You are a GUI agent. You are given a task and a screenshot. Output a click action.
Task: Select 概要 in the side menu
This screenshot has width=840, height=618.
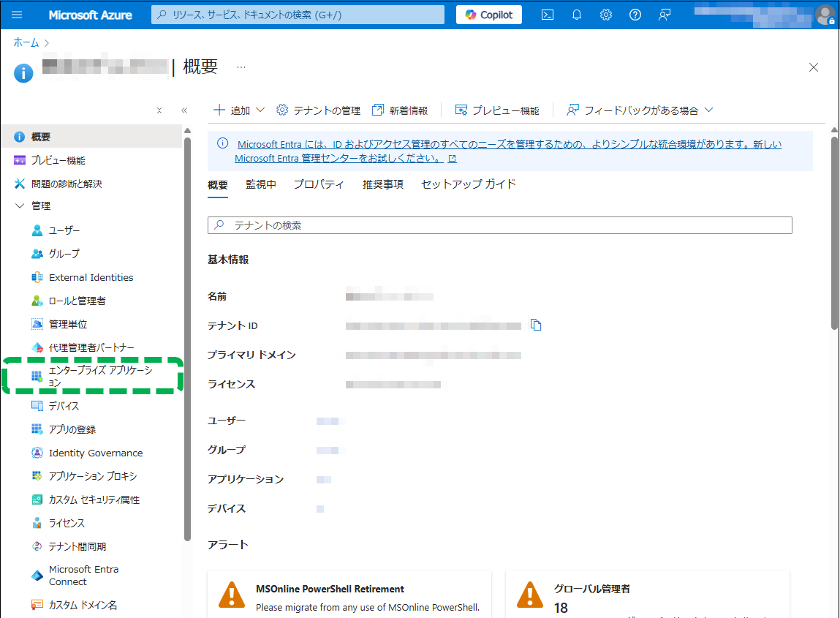[x=91, y=137]
